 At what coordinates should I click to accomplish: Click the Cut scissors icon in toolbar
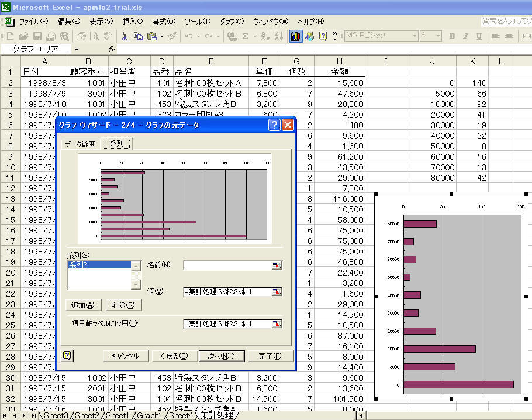(125, 36)
